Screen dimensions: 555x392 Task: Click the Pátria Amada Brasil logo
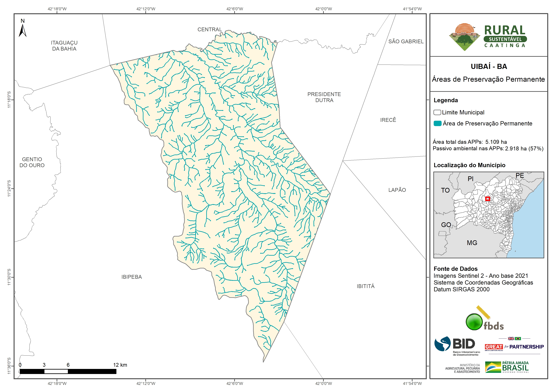507,367
